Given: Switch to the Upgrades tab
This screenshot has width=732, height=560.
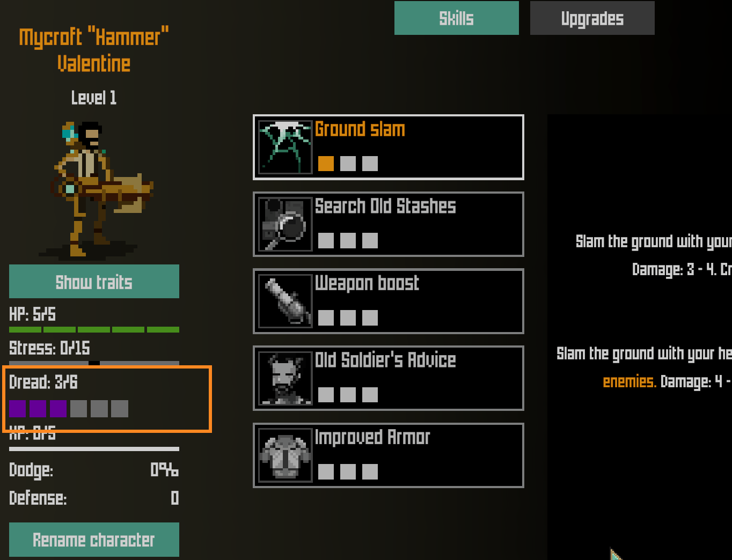Looking at the screenshot, I should (x=592, y=18).
